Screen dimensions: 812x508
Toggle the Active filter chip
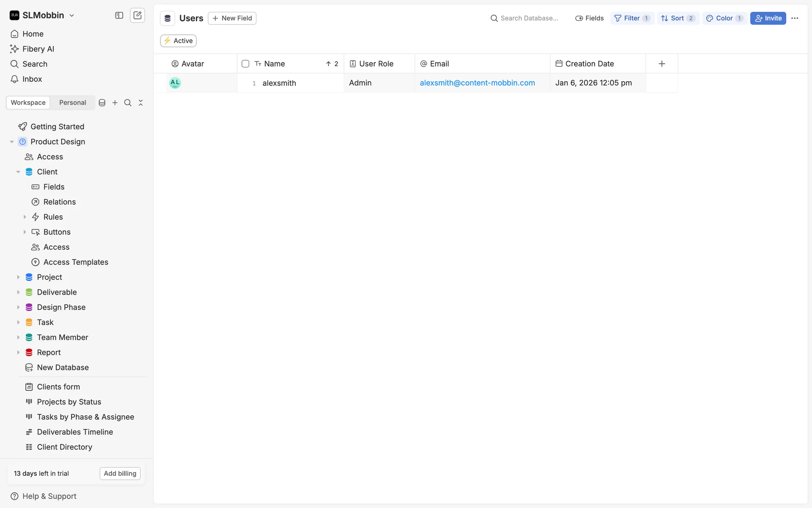point(178,41)
